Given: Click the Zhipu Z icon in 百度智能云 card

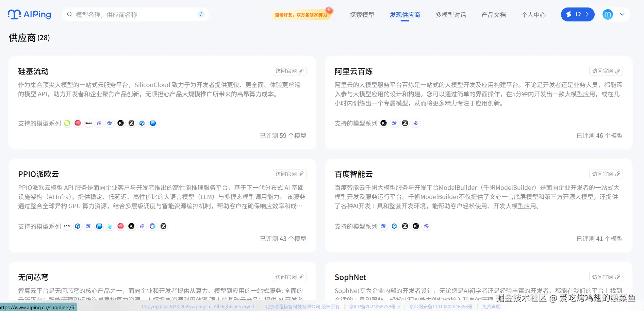Looking at the screenshot, I should pos(405,226).
